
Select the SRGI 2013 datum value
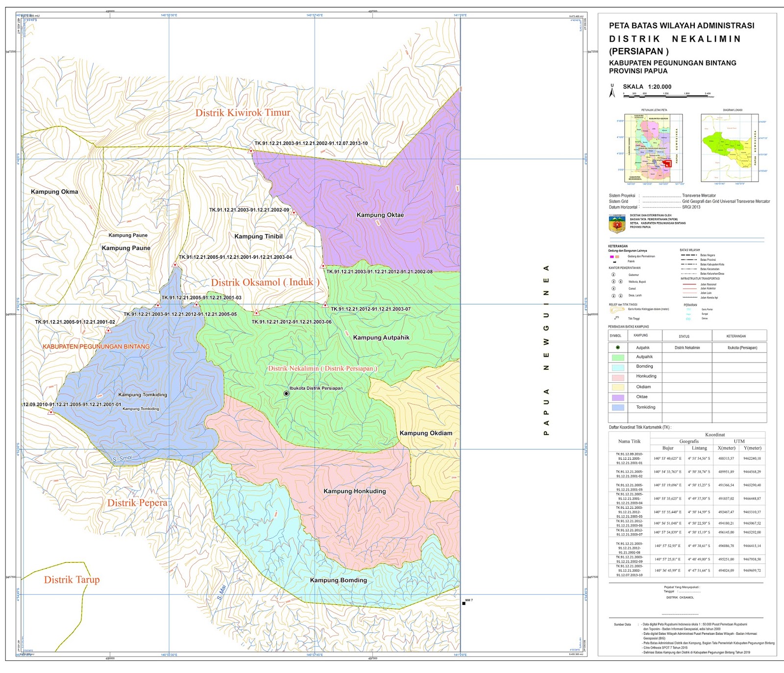point(691,207)
